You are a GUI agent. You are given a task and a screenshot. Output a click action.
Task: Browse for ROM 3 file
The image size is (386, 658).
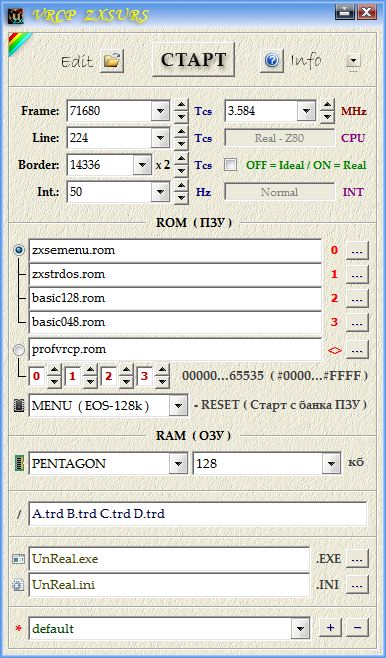[357, 322]
